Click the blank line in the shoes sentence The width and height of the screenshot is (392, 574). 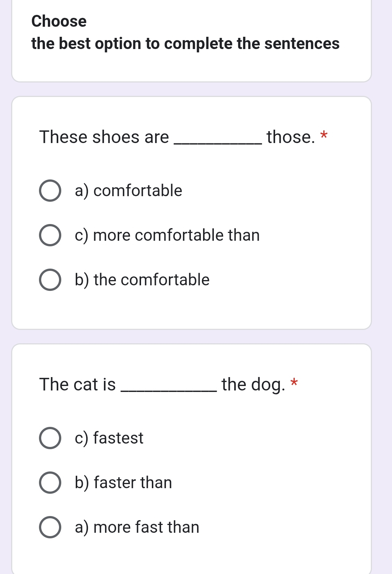[218, 142]
